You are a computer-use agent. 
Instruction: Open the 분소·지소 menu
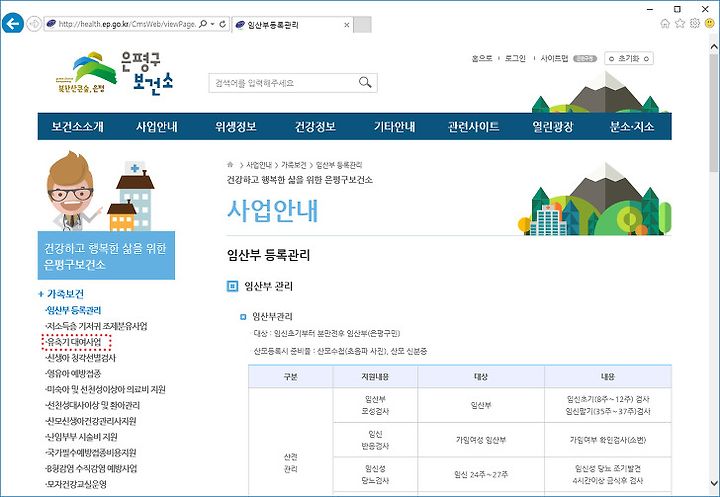632,127
